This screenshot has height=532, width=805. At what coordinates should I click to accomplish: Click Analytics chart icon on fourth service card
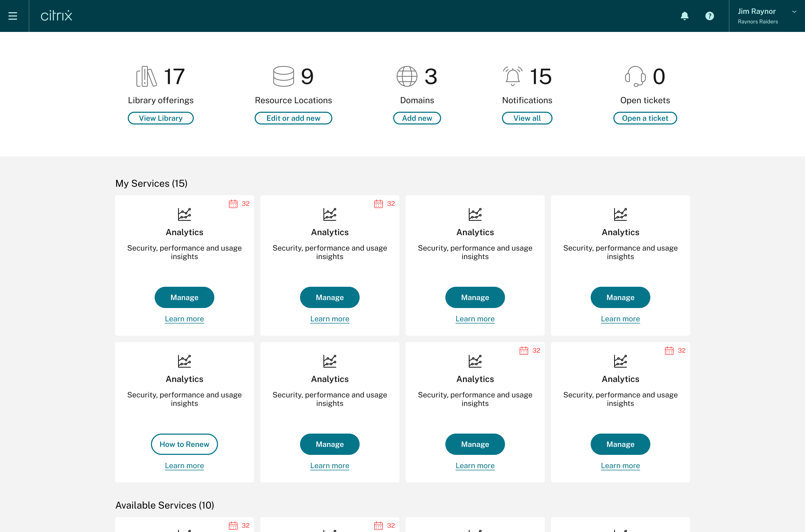click(x=620, y=214)
